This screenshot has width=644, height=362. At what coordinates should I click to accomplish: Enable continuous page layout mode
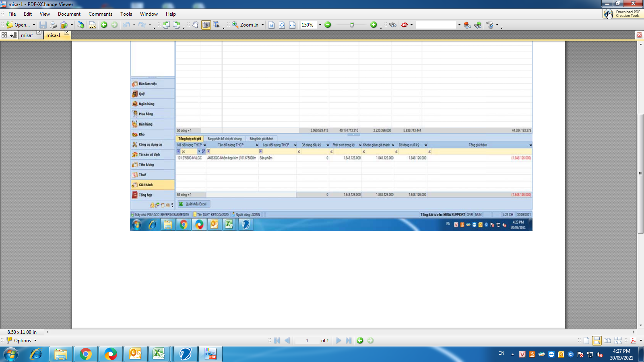pos(597,341)
